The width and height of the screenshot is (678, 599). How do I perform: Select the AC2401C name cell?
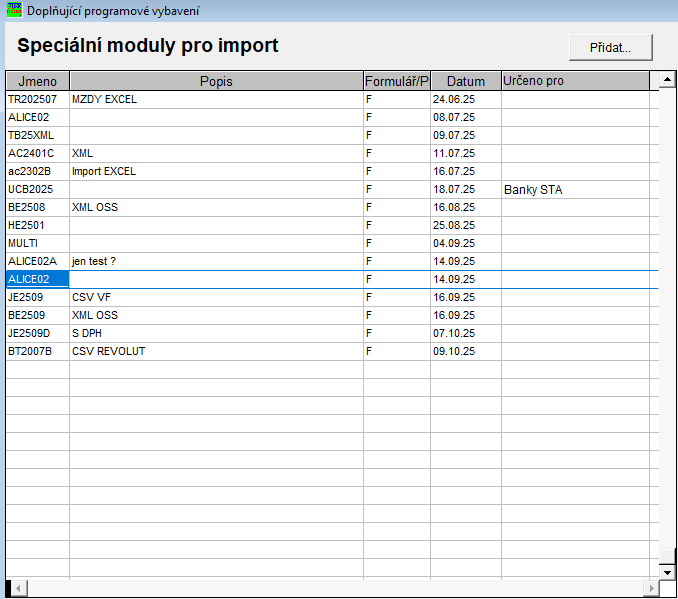click(38, 154)
